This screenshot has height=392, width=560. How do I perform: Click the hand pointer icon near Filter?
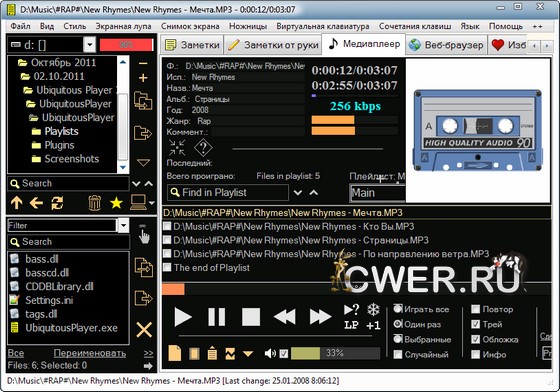(x=144, y=236)
